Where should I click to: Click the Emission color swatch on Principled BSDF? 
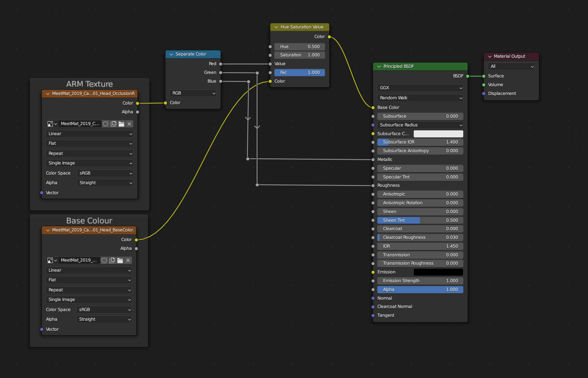pyautogui.click(x=438, y=272)
